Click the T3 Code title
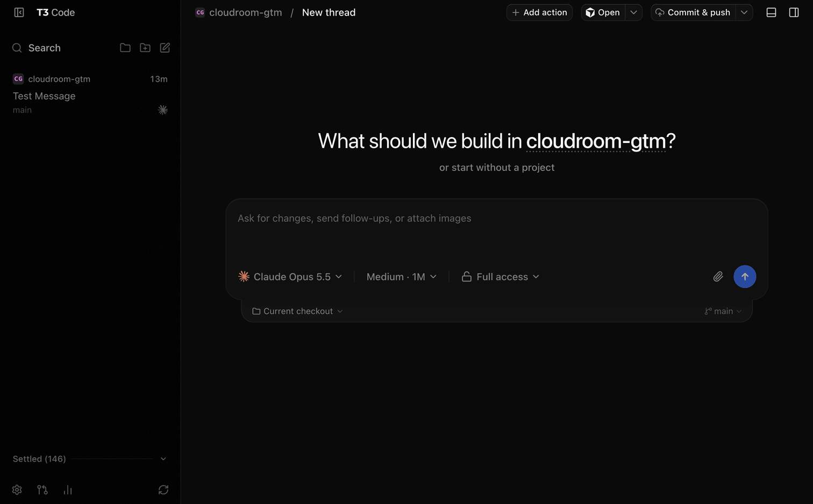Image resolution: width=813 pixels, height=504 pixels. 55,12
